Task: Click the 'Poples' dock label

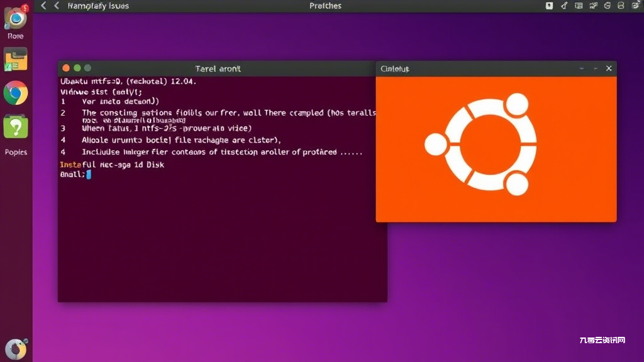Action: coord(16,152)
